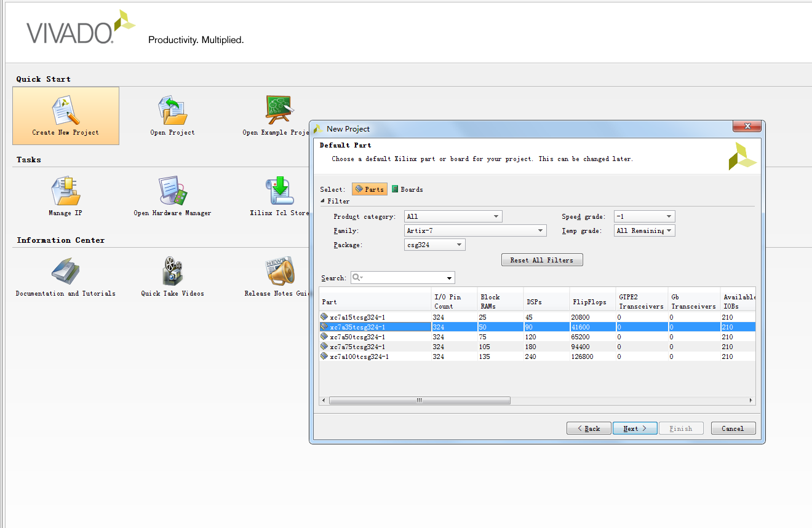Click the part Search input field
This screenshot has width=812, height=528.
pyautogui.click(x=406, y=278)
